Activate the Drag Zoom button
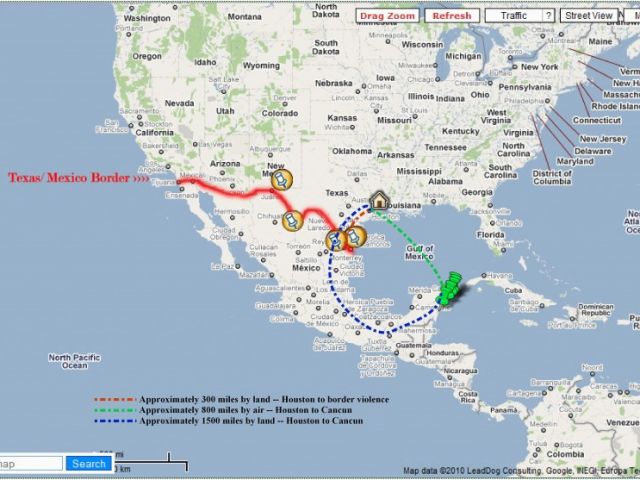 (x=387, y=16)
